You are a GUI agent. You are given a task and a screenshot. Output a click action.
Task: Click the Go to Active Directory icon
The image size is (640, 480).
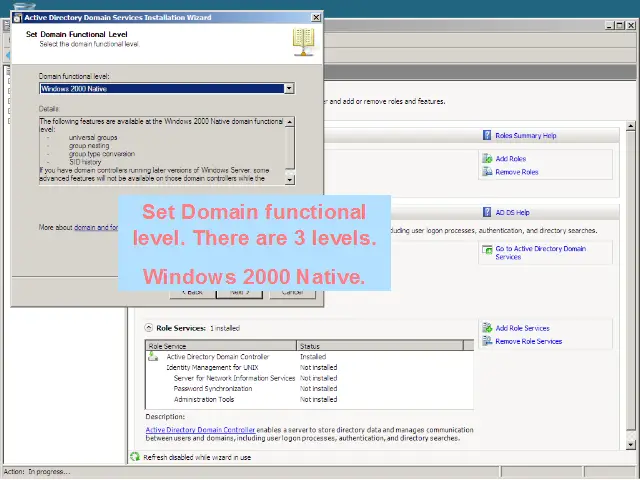click(x=487, y=249)
